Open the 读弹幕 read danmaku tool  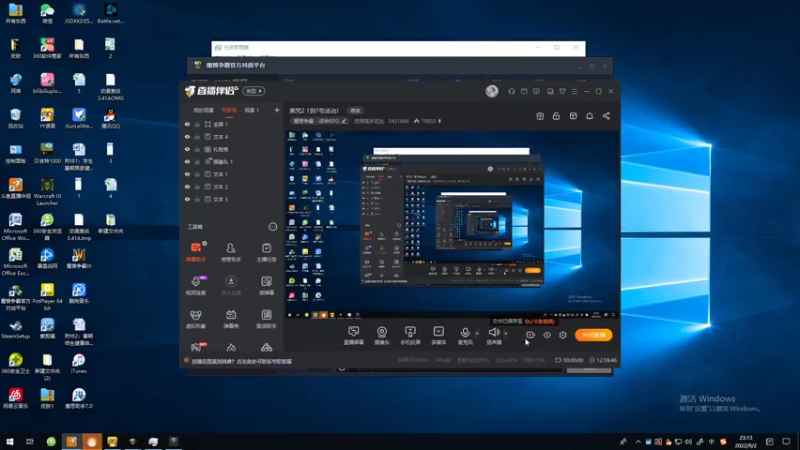coord(266,285)
